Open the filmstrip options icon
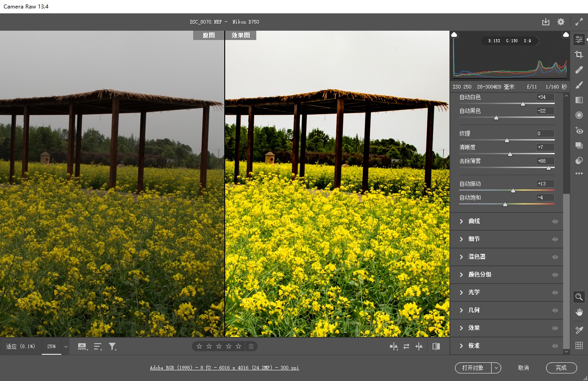The image size is (588, 381). 82,346
